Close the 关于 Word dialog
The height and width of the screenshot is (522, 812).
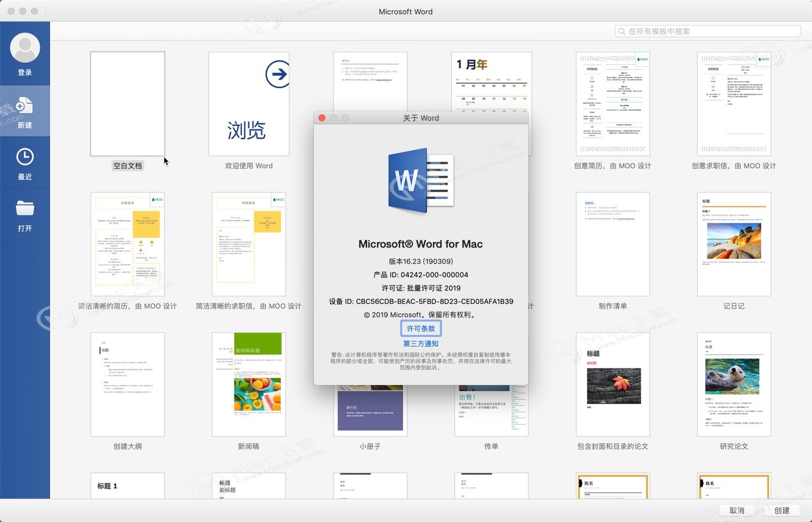[322, 118]
